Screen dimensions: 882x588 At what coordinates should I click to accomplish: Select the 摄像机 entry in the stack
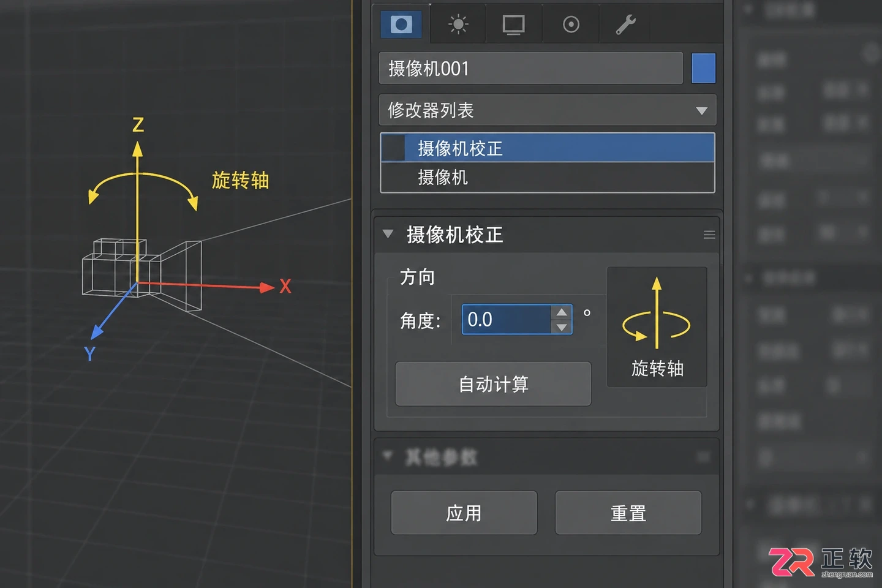(548, 178)
